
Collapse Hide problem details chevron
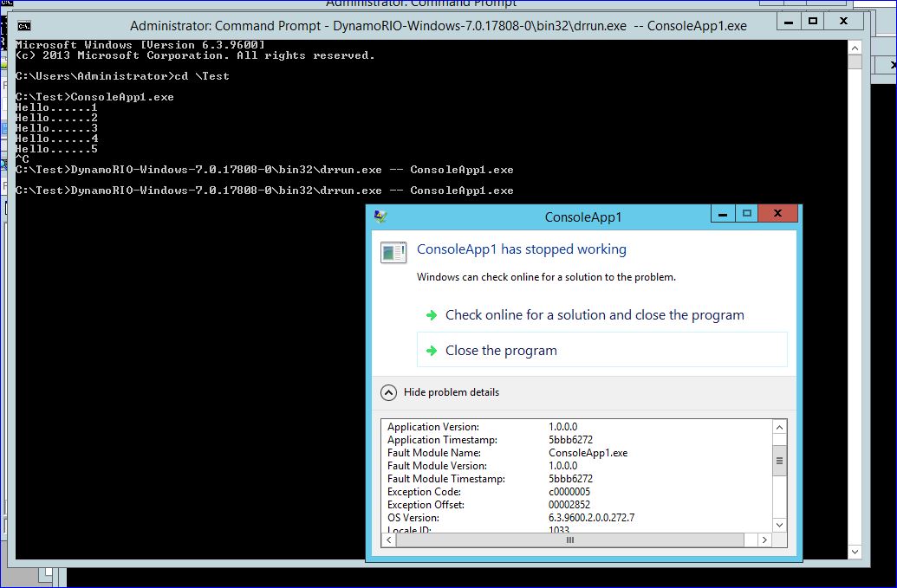click(388, 392)
